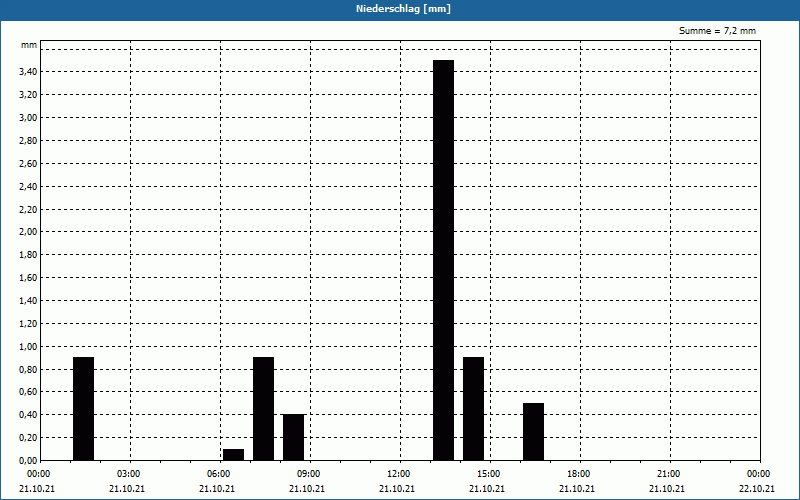Click the 0,90 mm bar just before 15:00
The width and height of the screenshot is (800, 500).
[x=473, y=409]
